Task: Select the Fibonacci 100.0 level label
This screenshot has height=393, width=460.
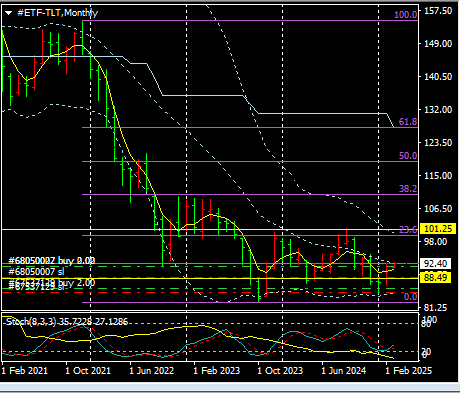Action: (405, 15)
